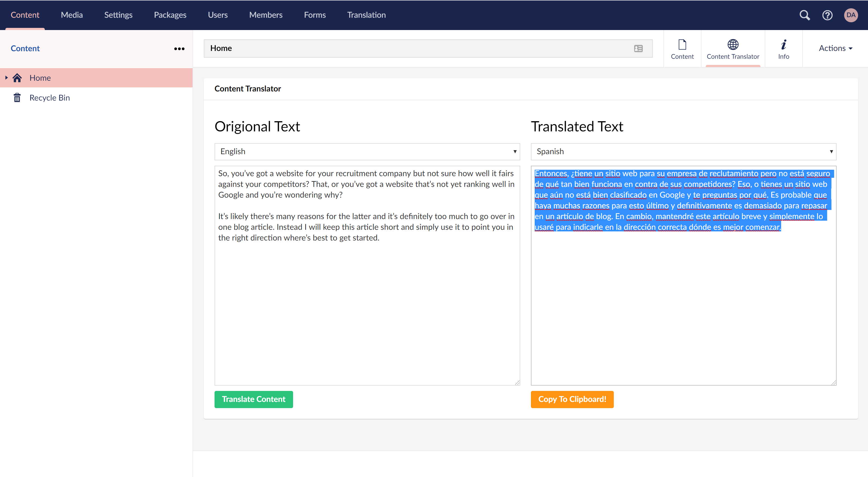Click the Recycle Bin trash icon

tap(17, 98)
